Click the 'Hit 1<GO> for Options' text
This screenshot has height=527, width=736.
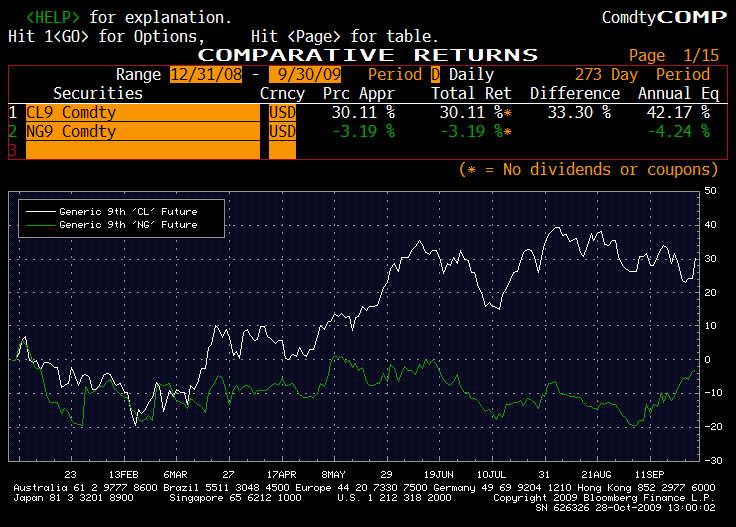tap(106, 37)
